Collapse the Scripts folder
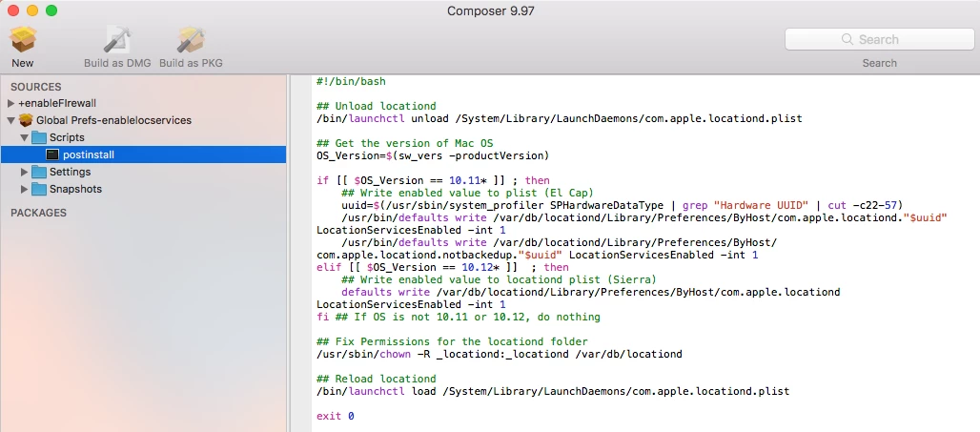Viewport: 980px width, 432px height. 25,137
